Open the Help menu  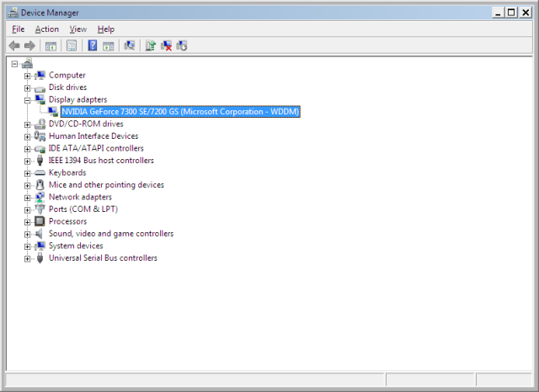click(105, 29)
